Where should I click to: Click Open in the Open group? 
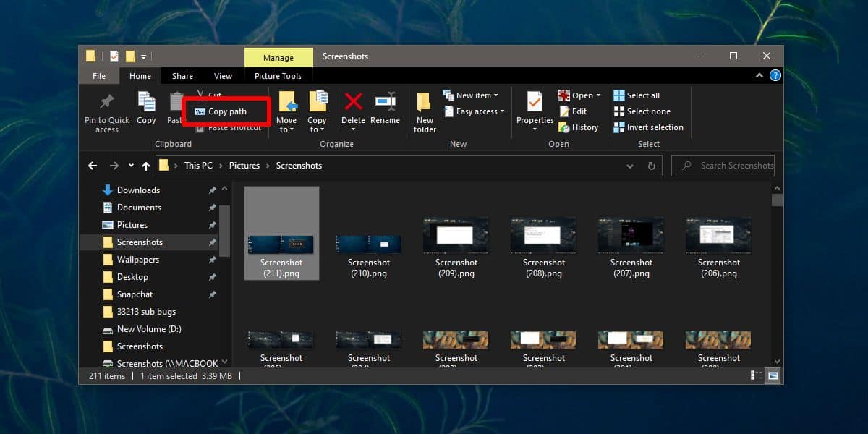(x=579, y=95)
